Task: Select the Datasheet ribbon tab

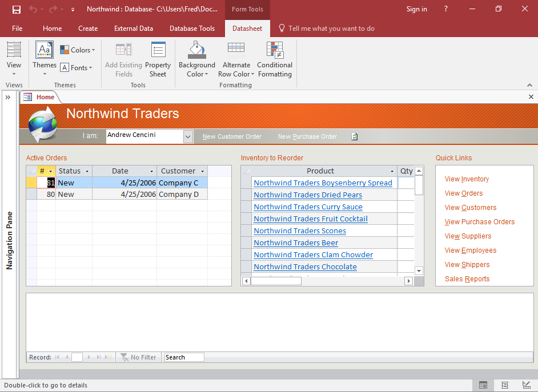Action: pos(247,29)
